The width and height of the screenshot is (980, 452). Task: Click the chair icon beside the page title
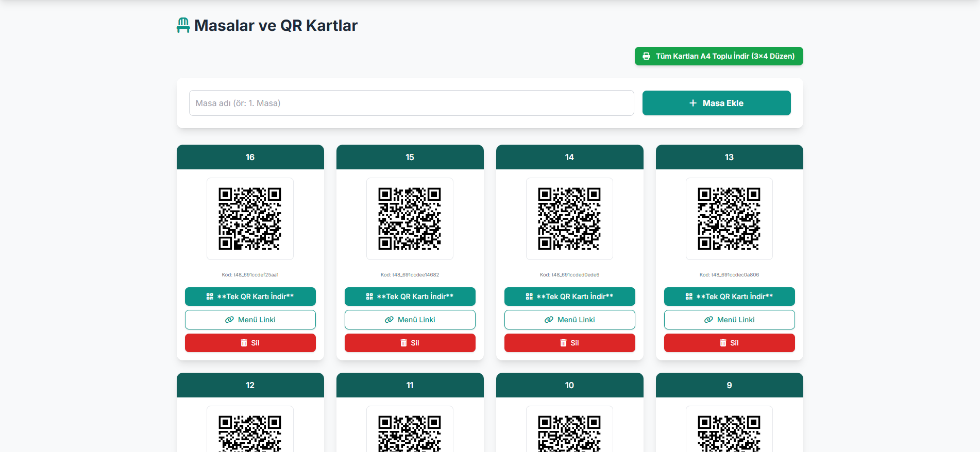point(183,25)
